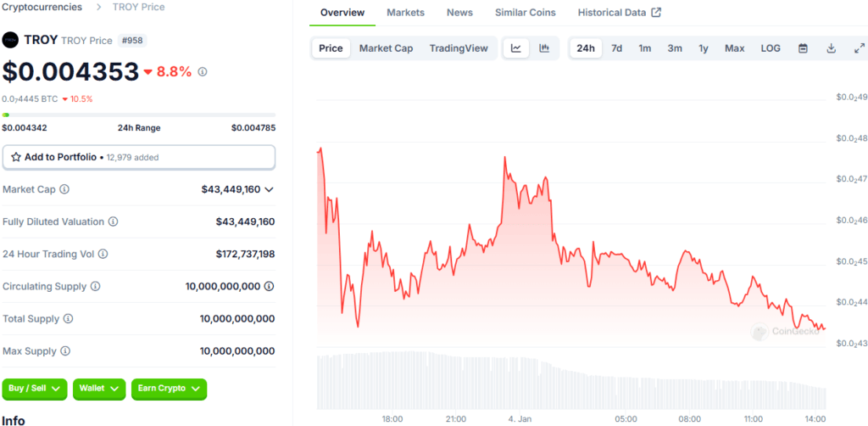Download the chart data
868x426 pixels.
tap(831, 48)
